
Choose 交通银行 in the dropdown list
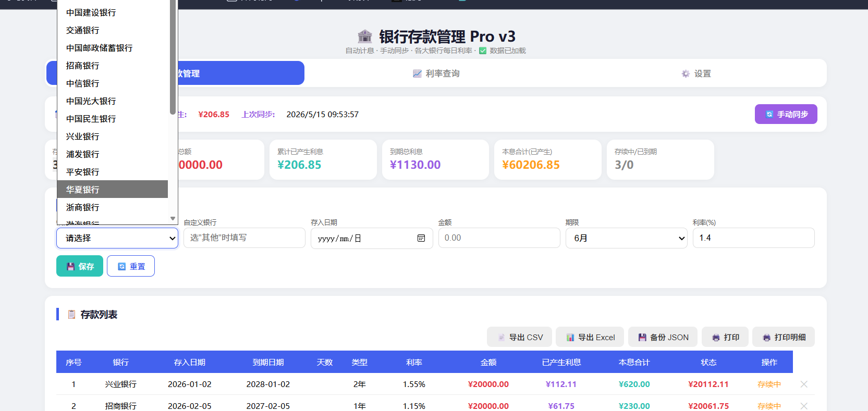click(113, 30)
